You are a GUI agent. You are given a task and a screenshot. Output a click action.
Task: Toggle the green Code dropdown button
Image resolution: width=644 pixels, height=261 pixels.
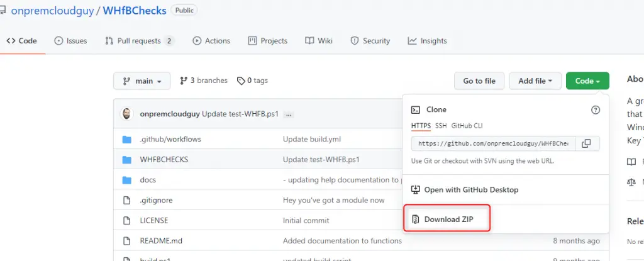click(587, 81)
